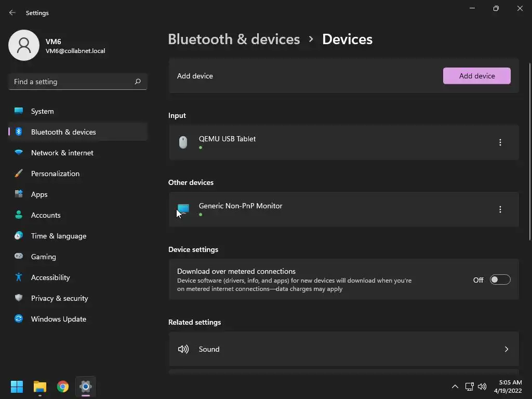The height and width of the screenshot is (399, 532).
Task: Open Chrome from the taskbar
Action: [x=63, y=387]
